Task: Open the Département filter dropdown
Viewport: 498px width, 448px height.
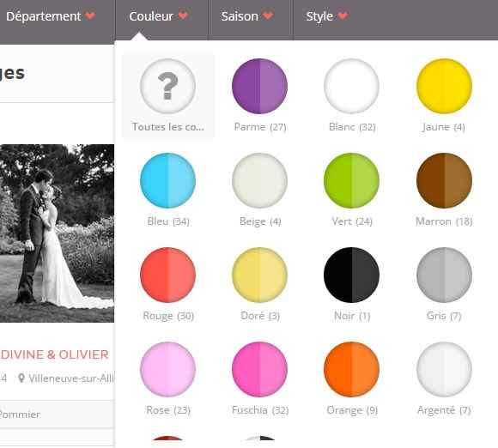Action: click(51, 16)
